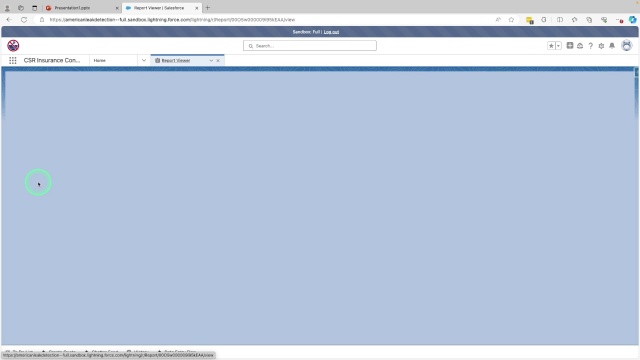Close the Report Viewer workspace tab
This screenshot has height=360, width=640.
218,60
